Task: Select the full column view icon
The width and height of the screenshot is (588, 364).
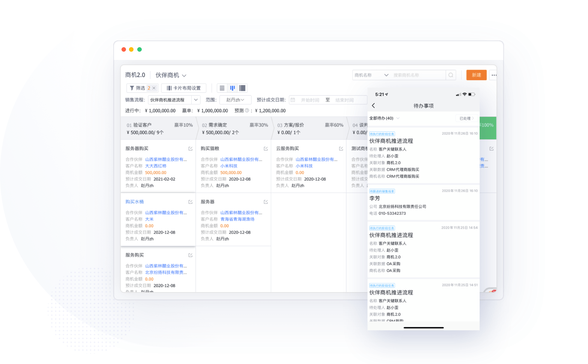Action: click(x=243, y=88)
